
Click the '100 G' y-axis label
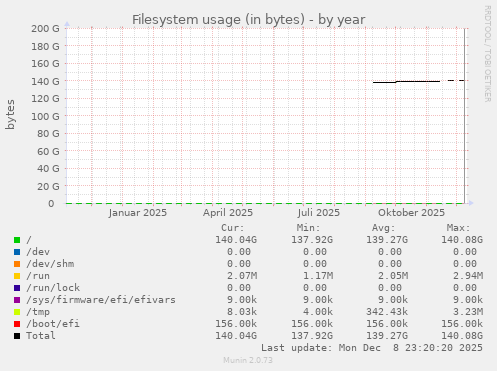[45, 116]
